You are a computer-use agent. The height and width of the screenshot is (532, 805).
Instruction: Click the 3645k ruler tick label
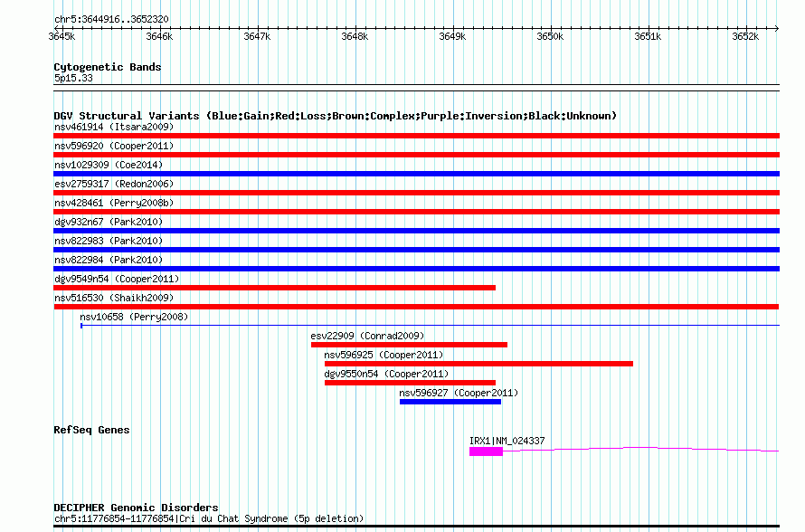click(x=62, y=36)
